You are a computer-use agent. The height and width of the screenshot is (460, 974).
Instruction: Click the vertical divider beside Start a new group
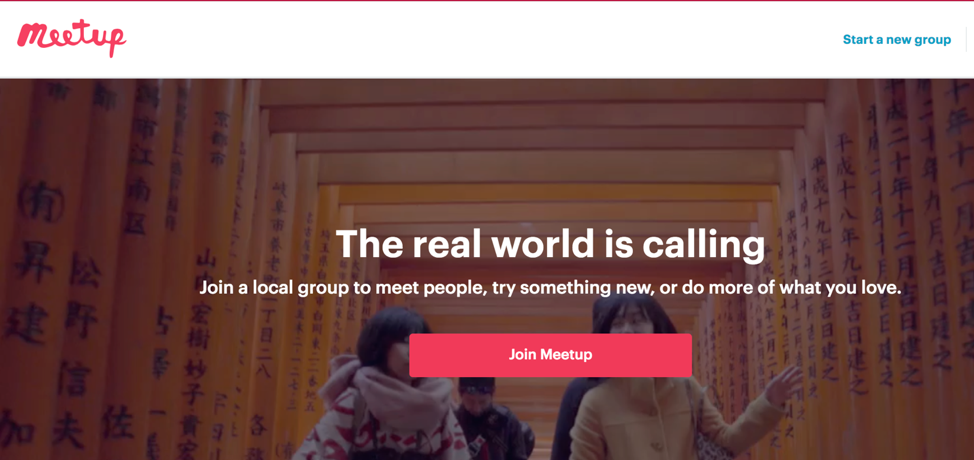point(967,40)
